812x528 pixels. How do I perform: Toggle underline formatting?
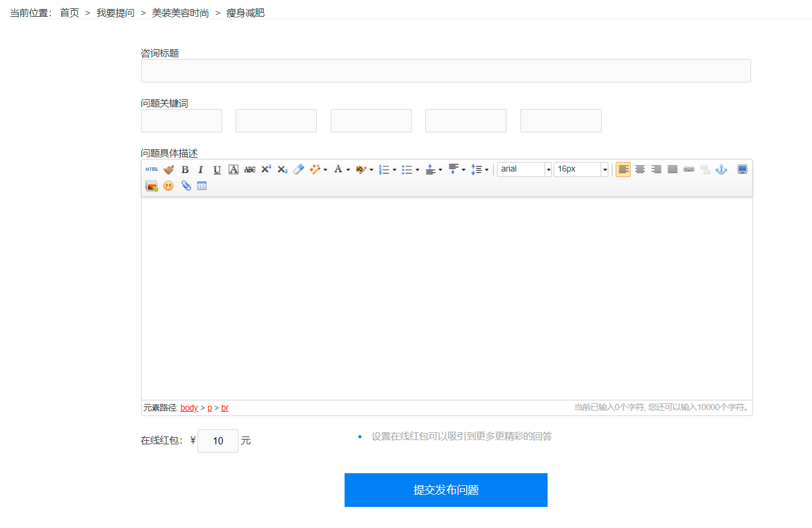coord(216,169)
